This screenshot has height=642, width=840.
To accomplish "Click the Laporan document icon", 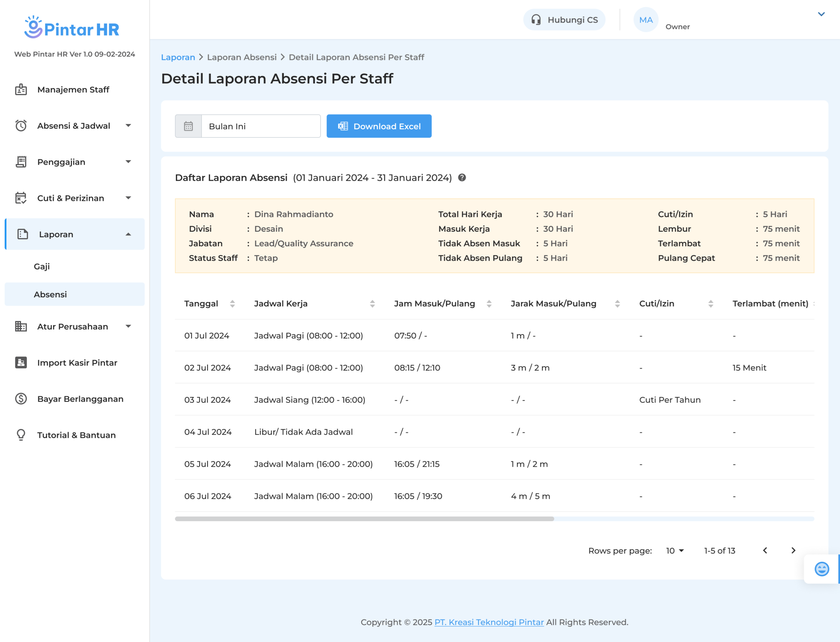I will tap(23, 234).
